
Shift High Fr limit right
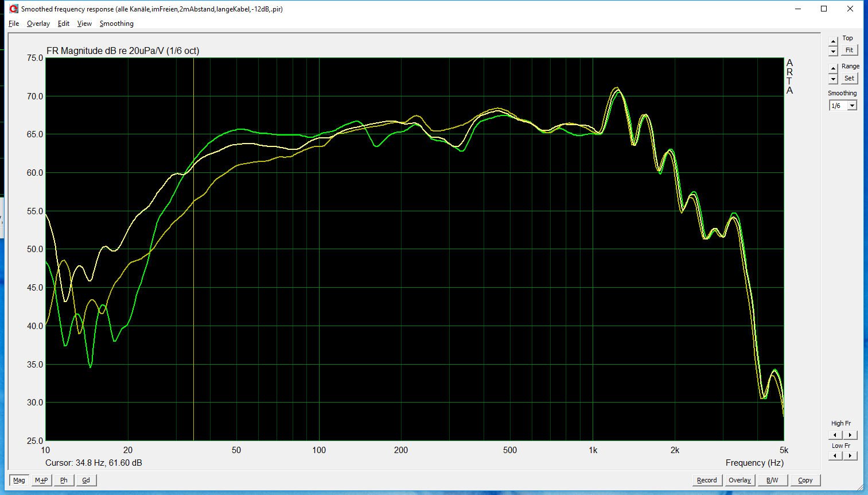point(850,435)
